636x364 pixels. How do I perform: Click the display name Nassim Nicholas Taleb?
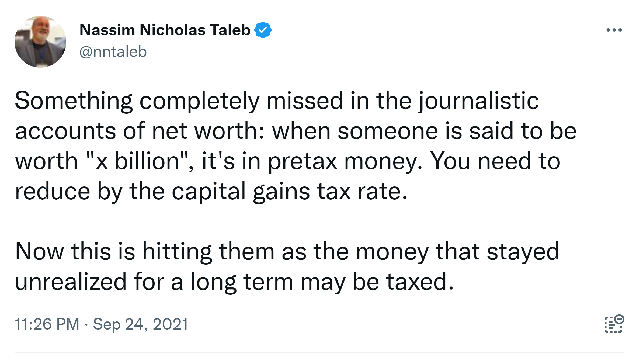[165, 30]
